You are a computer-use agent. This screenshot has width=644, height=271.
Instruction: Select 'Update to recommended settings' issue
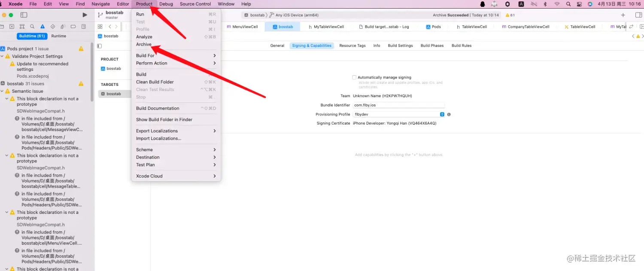(42, 67)
